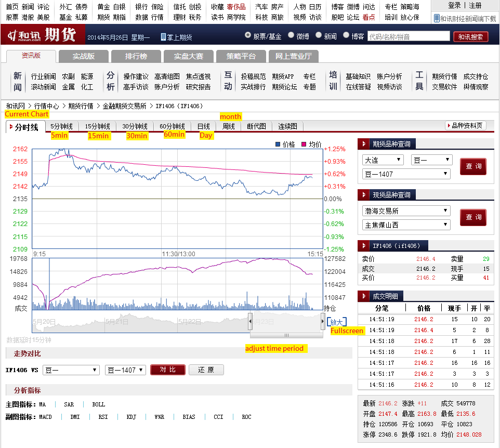Viewport: 500px width, 448px height.
Task: Switch to the 周线 chart tab
Action: pyautogui.click(x=229, y=127)
